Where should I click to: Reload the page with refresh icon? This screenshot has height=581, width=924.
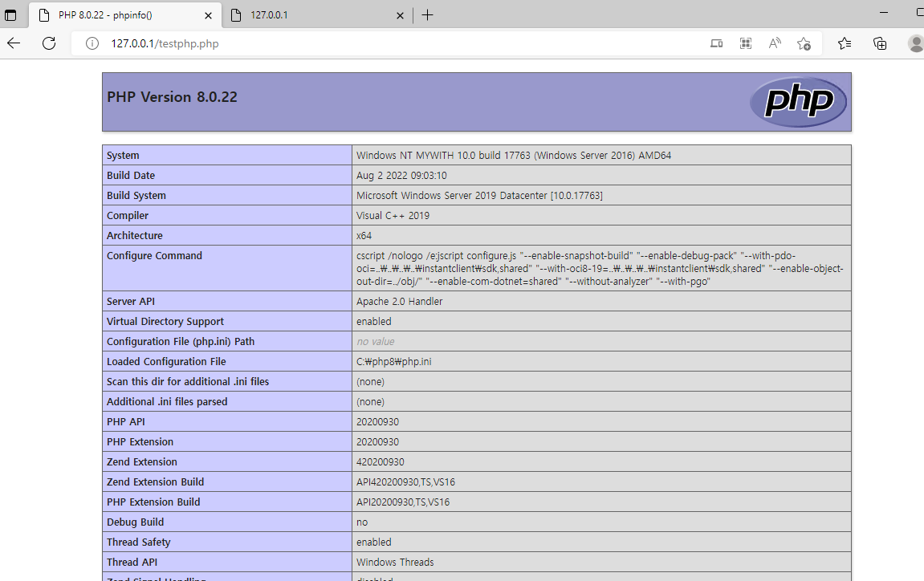coord(49,43)
